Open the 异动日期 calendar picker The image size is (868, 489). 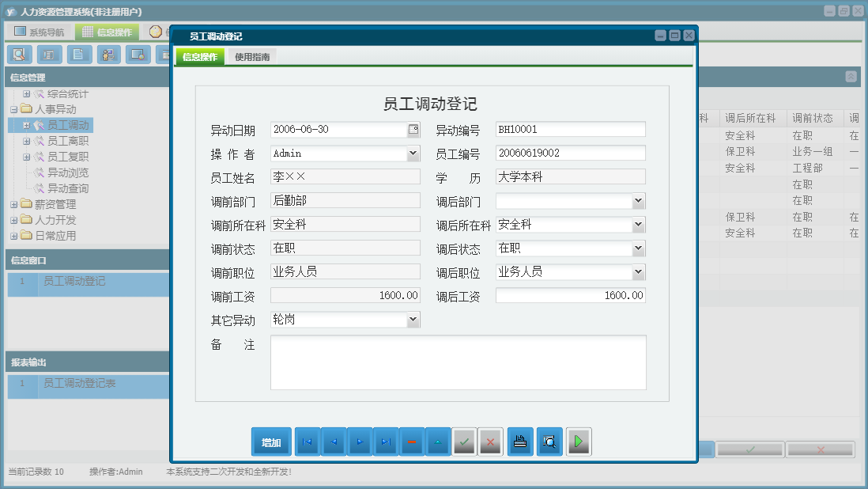point(413,130)
